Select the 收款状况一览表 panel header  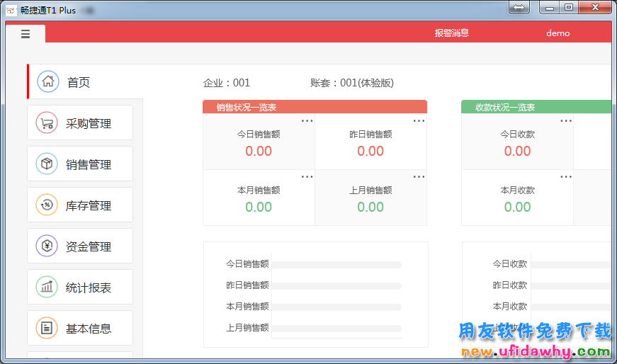coord(536,107)
